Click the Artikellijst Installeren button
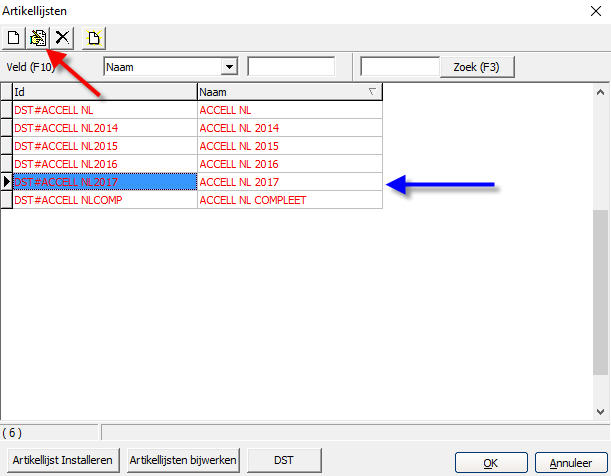The height and width of the screenshot is (476, 611). (62, 460)
